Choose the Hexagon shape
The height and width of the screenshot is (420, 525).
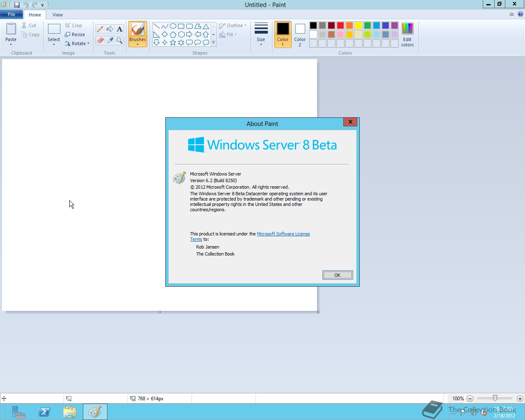[x=181, y=34]
